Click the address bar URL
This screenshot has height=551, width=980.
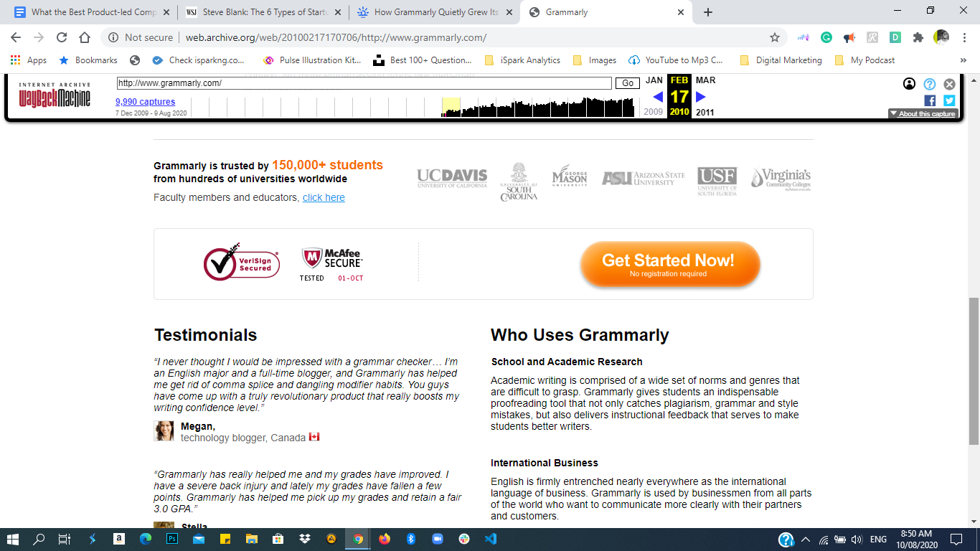[336, 37]
